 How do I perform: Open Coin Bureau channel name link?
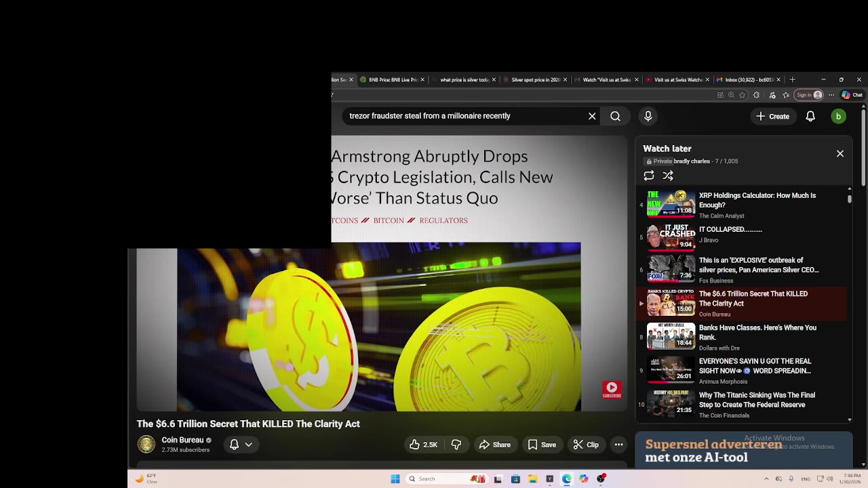182,440
